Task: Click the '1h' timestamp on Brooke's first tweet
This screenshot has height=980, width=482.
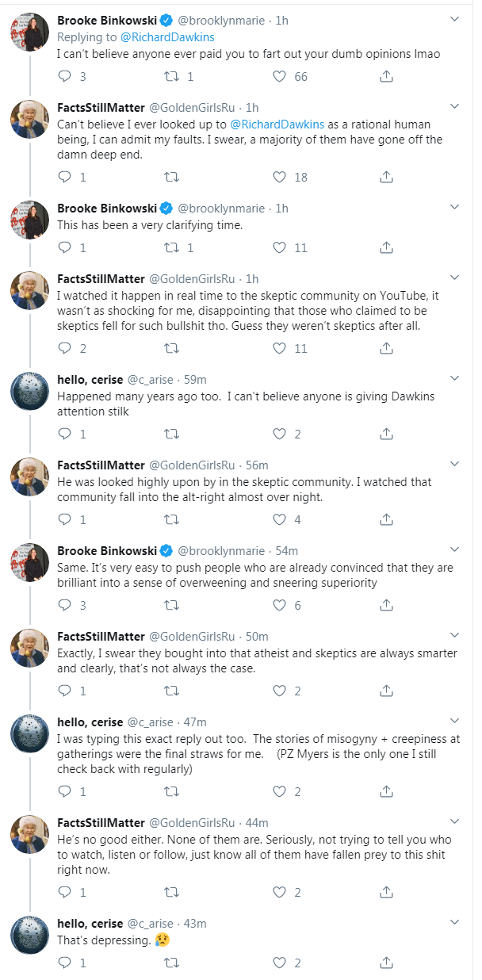Action: (281, 20)
